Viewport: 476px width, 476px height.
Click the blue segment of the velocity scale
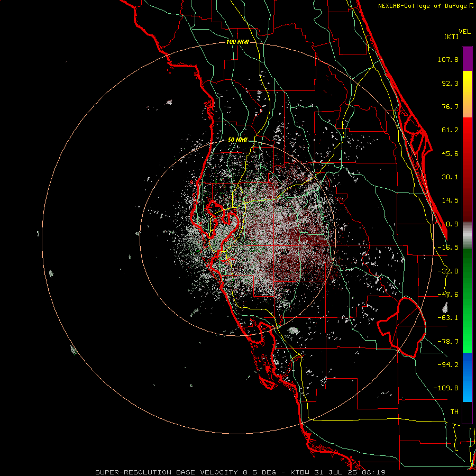coord(467,377)
